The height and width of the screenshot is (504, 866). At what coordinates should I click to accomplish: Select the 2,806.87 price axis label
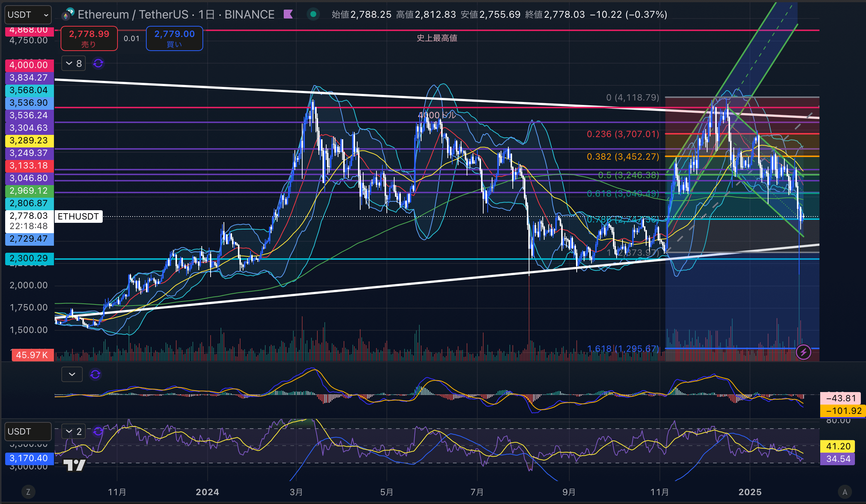click(x=29, y=203)
